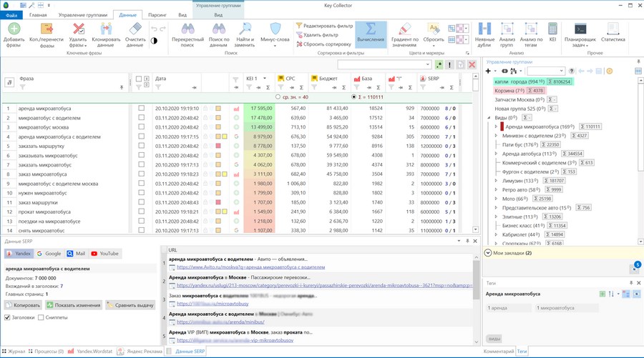Image resolution: width=644 pixels, height=358 pixels.
Task: Expand the Аренда микроавтобуса group
Action: (x=496, y=126)
